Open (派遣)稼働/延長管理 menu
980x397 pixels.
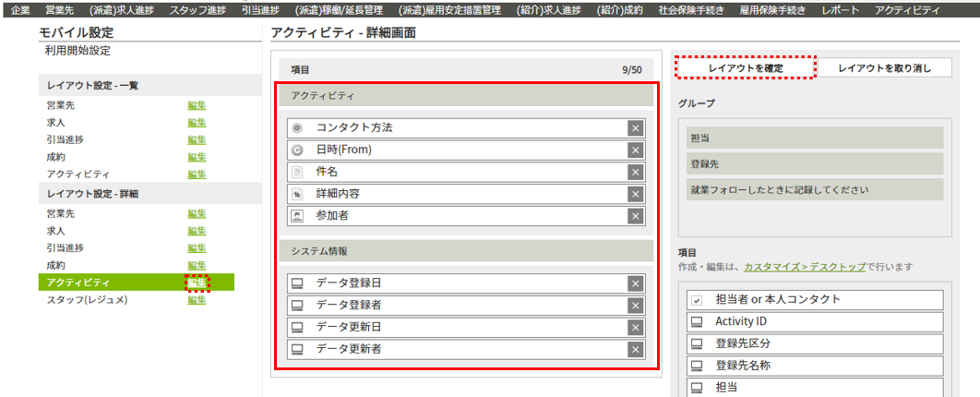340,10
